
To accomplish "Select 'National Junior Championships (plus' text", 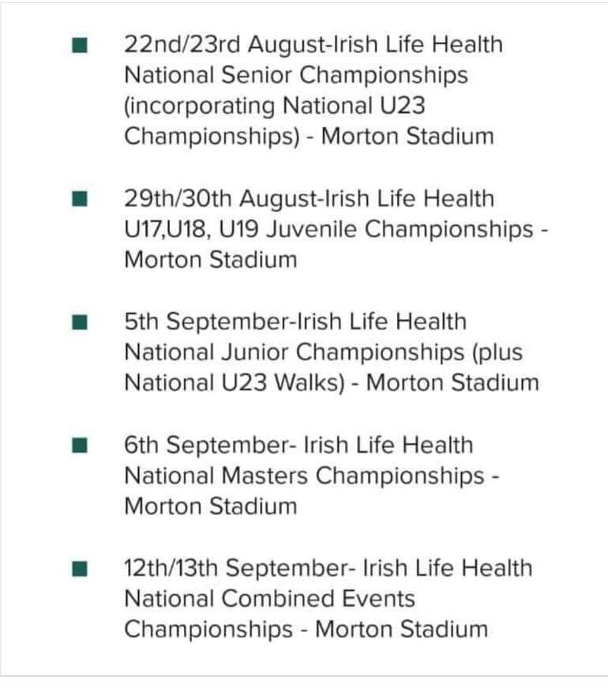I will (324, 352).
